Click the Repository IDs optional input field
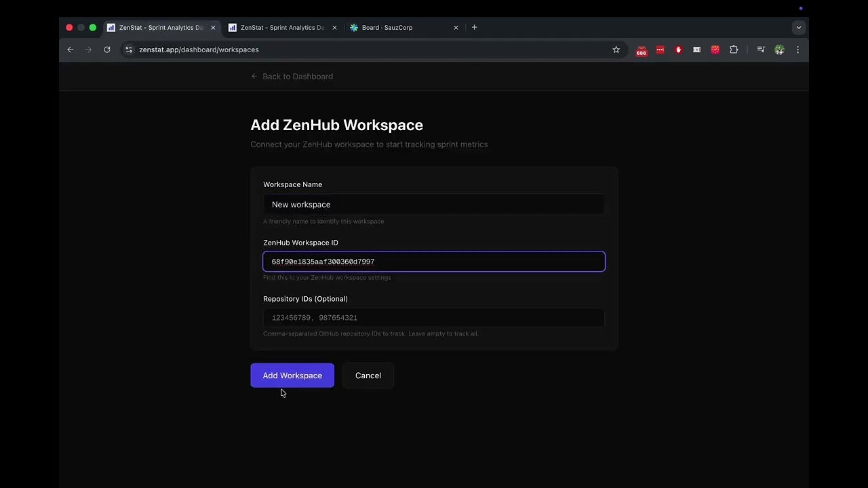The width and height of the screenshot is (868, 488). [434, 317]
